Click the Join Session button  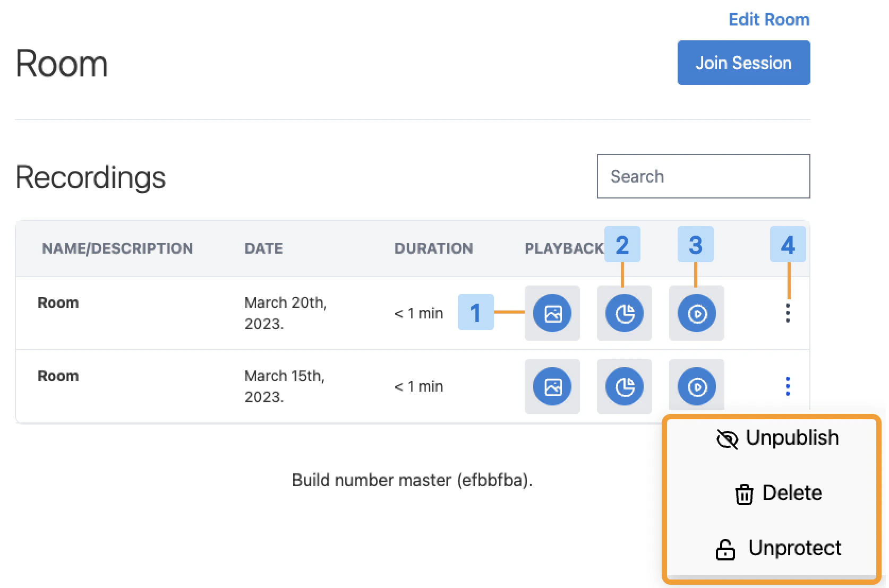743,62
